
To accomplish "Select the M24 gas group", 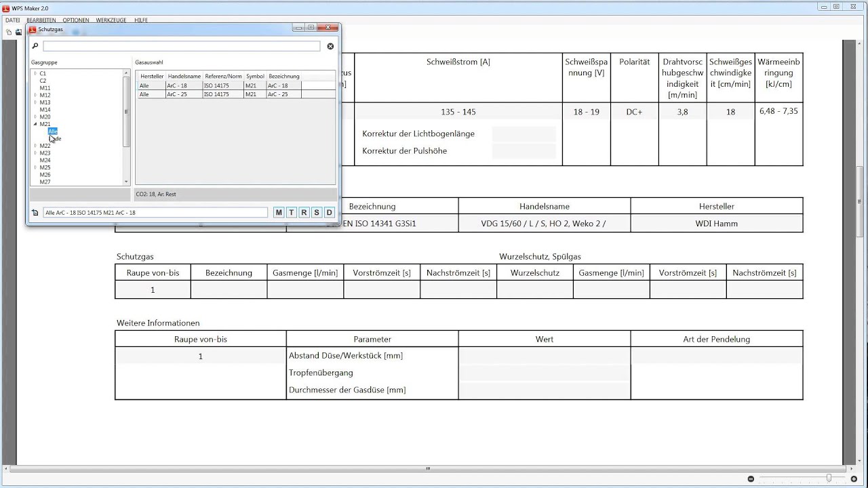I will [45, 161].
